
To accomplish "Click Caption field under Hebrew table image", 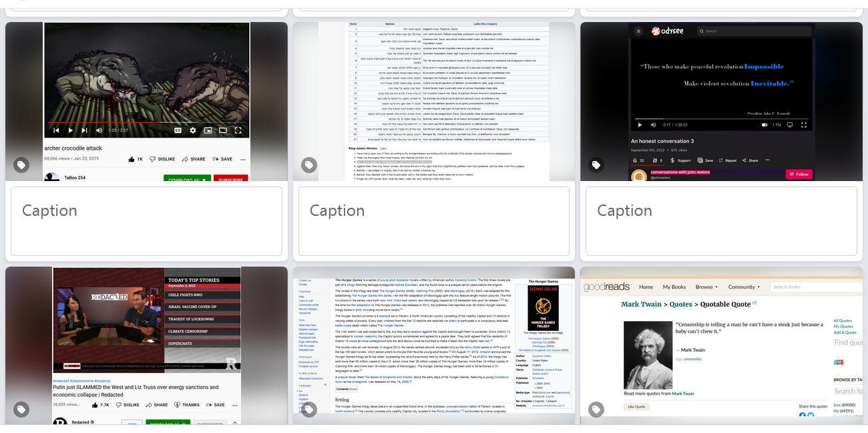I will (433, 221).
